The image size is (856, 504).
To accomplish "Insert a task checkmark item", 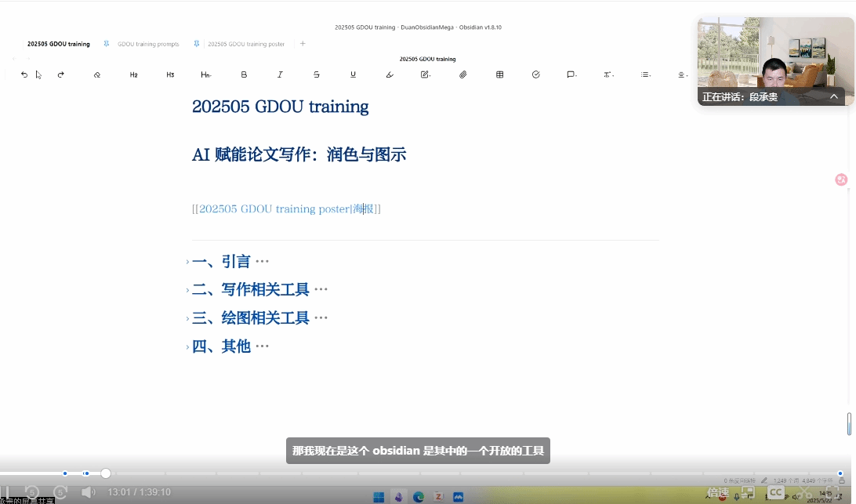I will (x=536, y=74).
